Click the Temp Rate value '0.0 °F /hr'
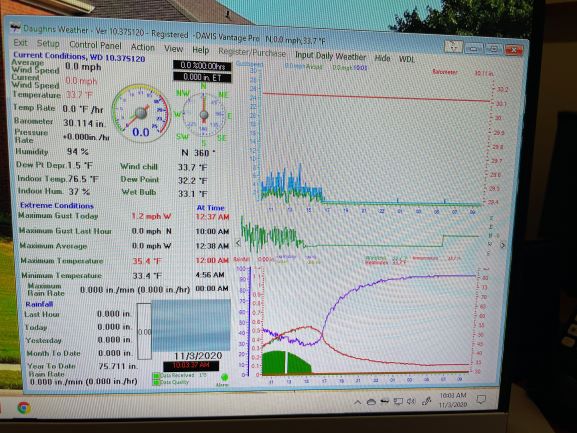Screen dimensions: 577x433 (x=83, y=109)
